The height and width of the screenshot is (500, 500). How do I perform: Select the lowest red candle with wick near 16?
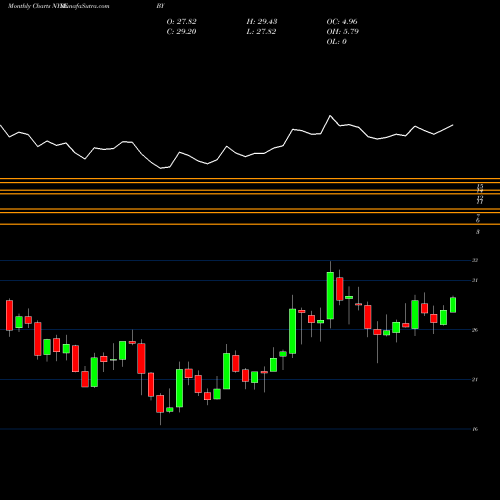point(160,404)
